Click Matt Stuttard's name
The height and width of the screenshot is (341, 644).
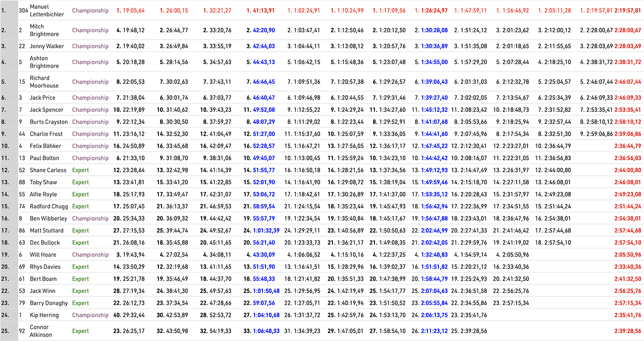tap(47, 231)
